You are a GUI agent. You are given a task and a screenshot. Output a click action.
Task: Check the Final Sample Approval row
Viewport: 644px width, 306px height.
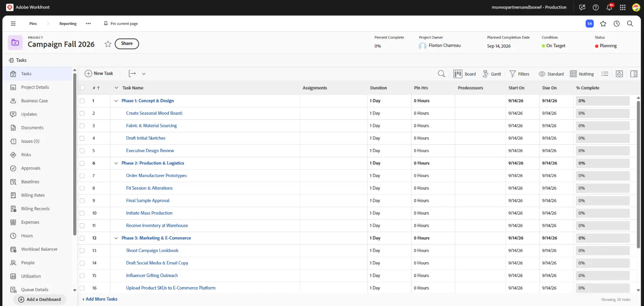tap(82, 201)
